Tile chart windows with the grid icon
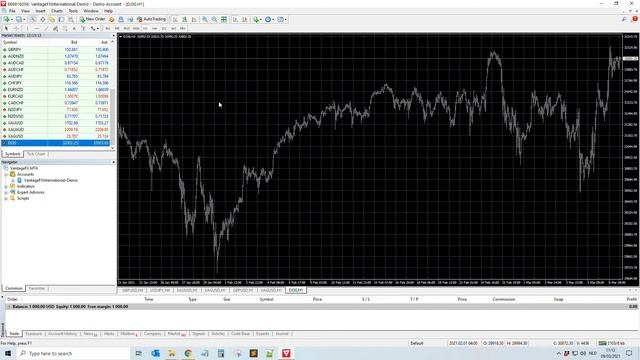The width and height of the screenshot is (640, 360). click(x=224, y=19)
